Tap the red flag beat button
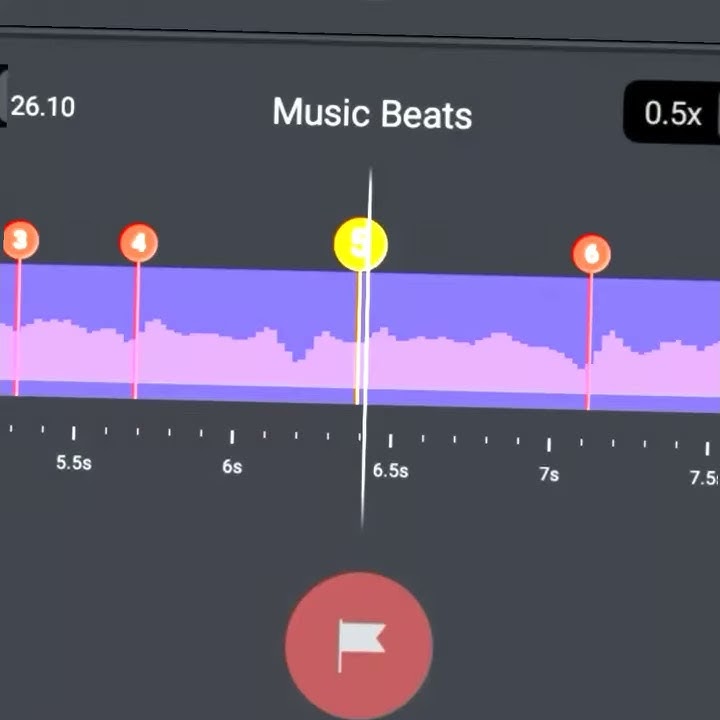 tap(359, 645)
